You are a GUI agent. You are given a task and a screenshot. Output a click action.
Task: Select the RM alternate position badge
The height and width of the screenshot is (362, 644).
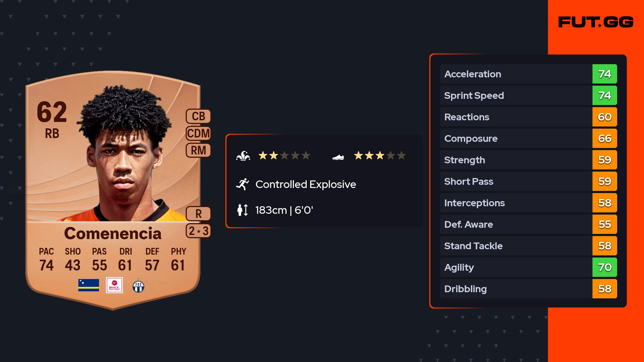coord(199,150)
